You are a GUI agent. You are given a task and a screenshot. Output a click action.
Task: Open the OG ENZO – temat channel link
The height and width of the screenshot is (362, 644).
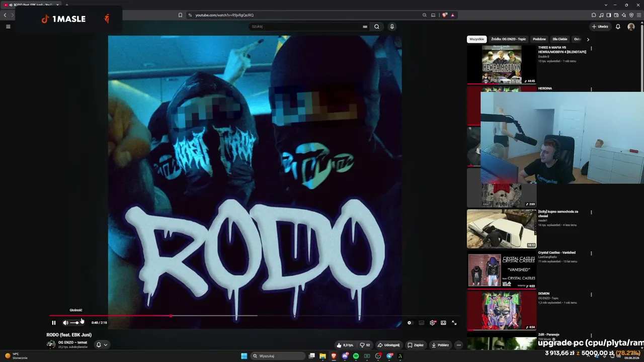tap(72, 342)
